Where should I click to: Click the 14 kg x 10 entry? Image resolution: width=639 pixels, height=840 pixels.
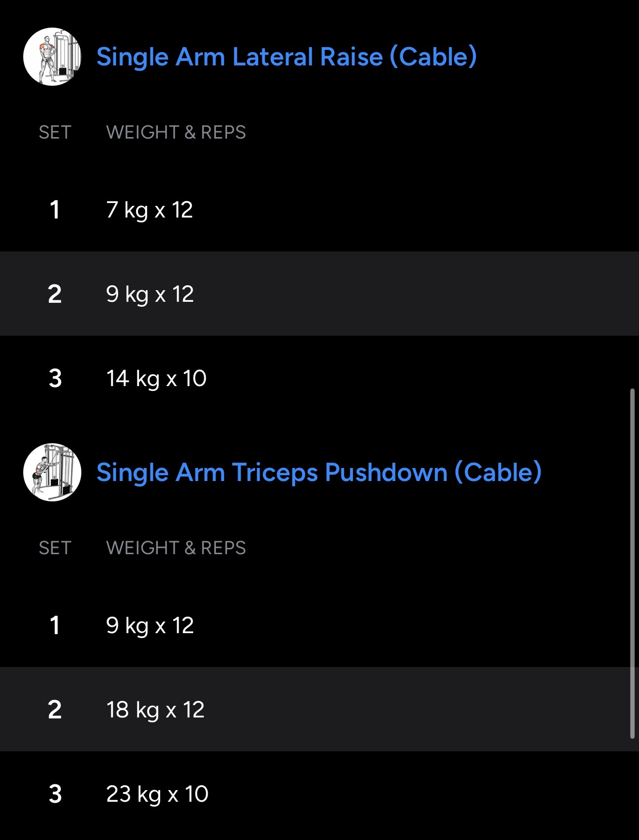pyautogui.click(x=156, y=378)
